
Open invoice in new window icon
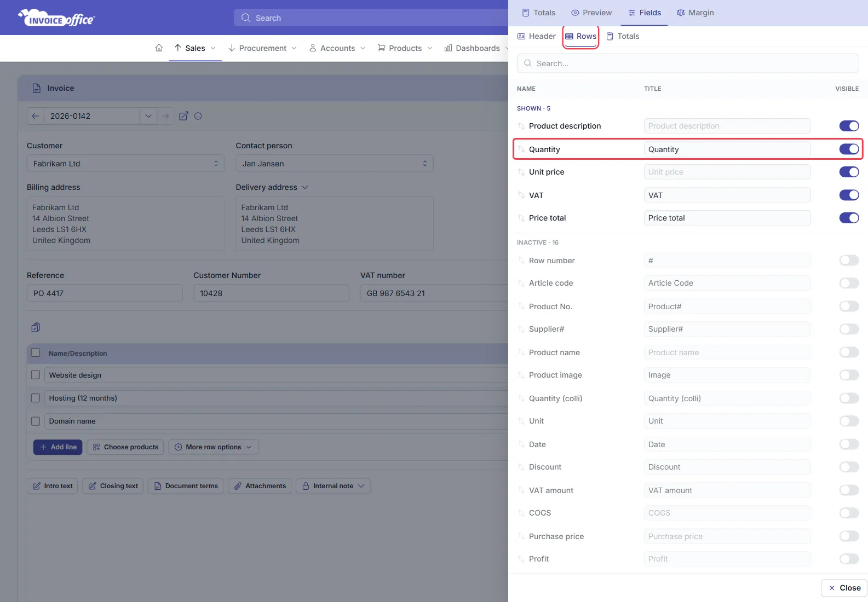point(183,116)
